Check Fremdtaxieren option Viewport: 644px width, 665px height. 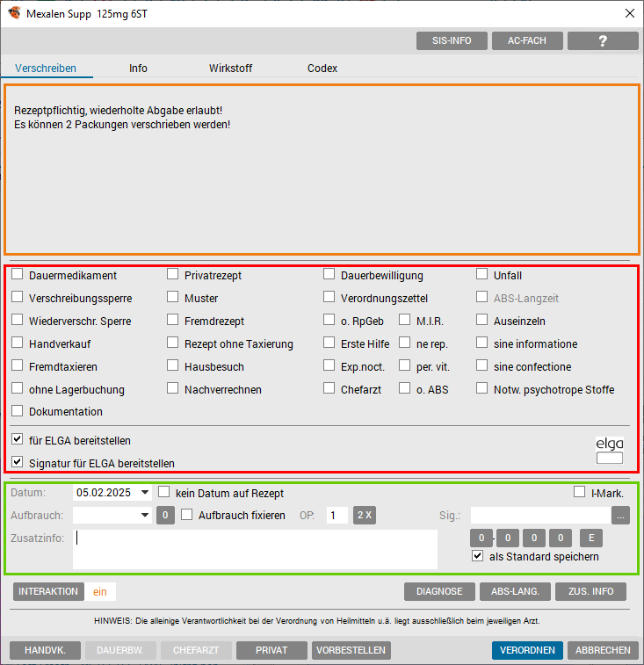coord(18,365)
